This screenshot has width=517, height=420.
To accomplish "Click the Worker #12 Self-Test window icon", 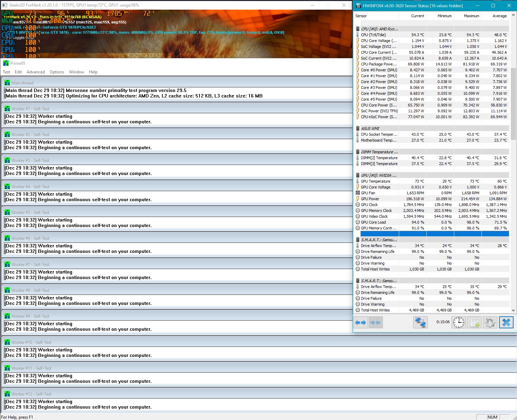I will [7, 394].
